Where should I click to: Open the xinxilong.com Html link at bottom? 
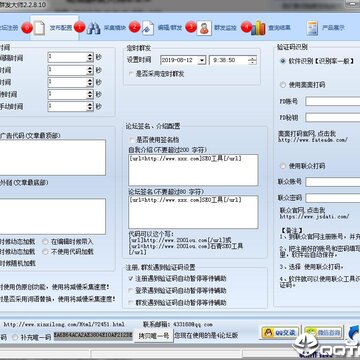click(64, 324)
